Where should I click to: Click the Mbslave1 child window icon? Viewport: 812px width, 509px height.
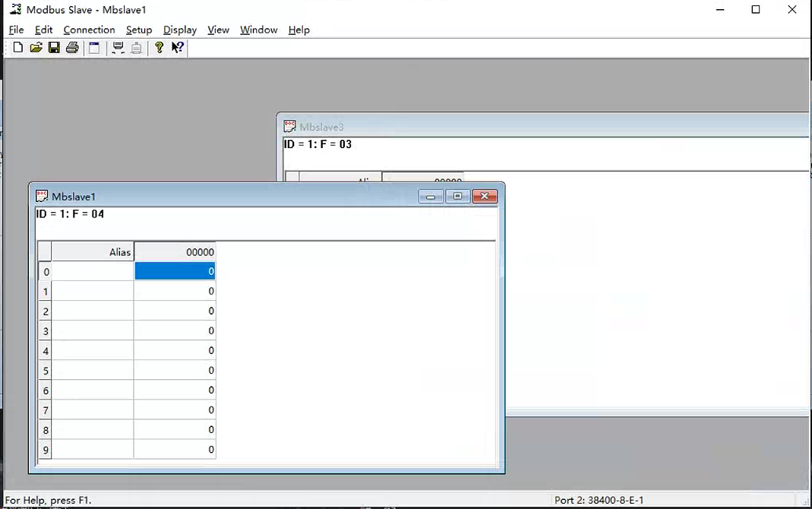42,196
